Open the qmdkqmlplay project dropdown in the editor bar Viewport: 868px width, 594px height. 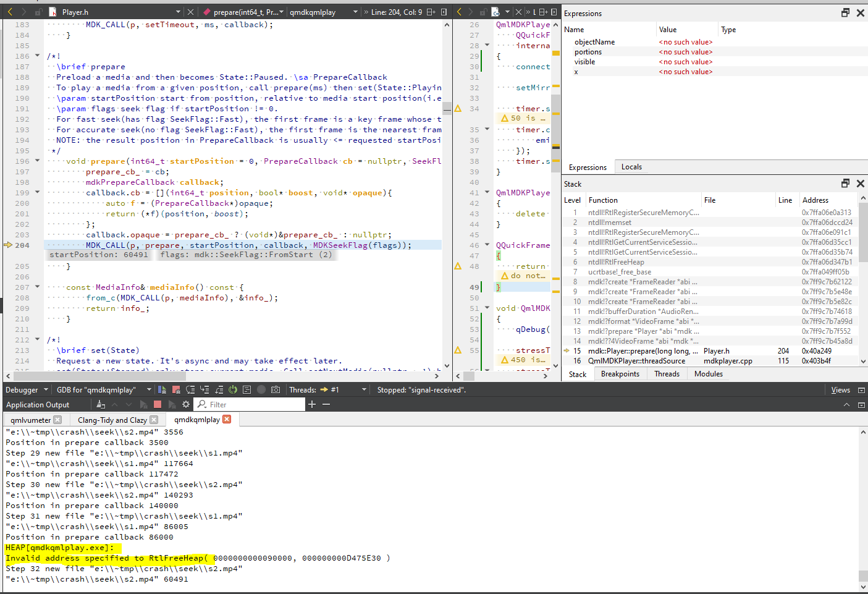[323, 12]
